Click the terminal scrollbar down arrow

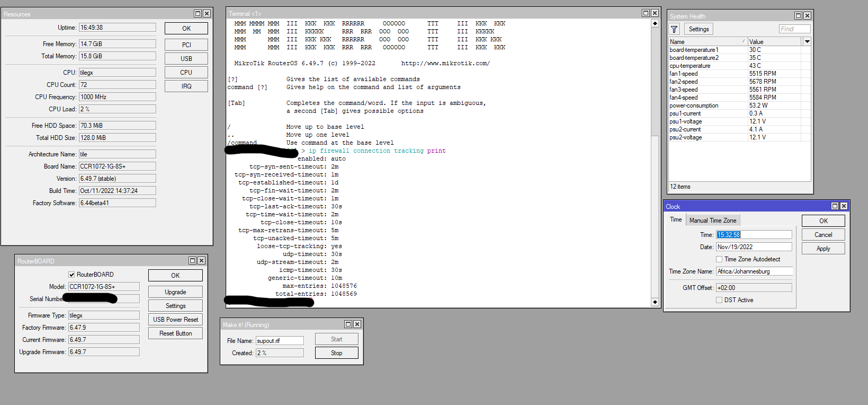(x=655, y=302)
